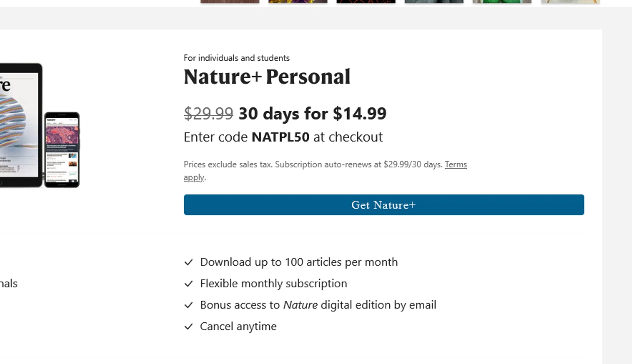The height and width of the screenshot is (364, 632).
Task: Click For individuals and students label
Action: pos(236,58)
